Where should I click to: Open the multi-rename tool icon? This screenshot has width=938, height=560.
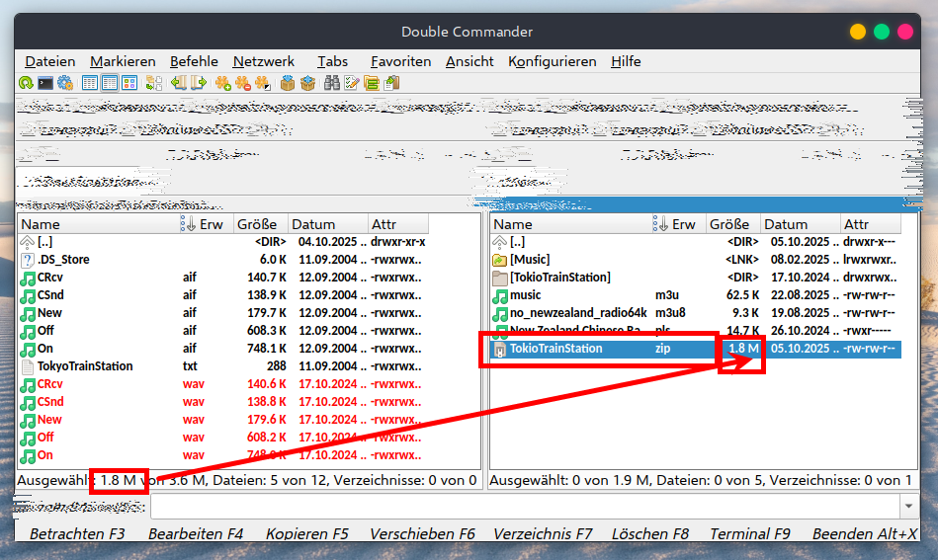(352, 83)
